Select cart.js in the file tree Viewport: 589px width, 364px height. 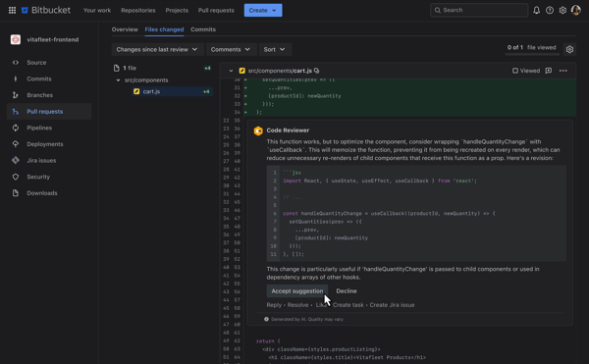[x=172, y=91]
